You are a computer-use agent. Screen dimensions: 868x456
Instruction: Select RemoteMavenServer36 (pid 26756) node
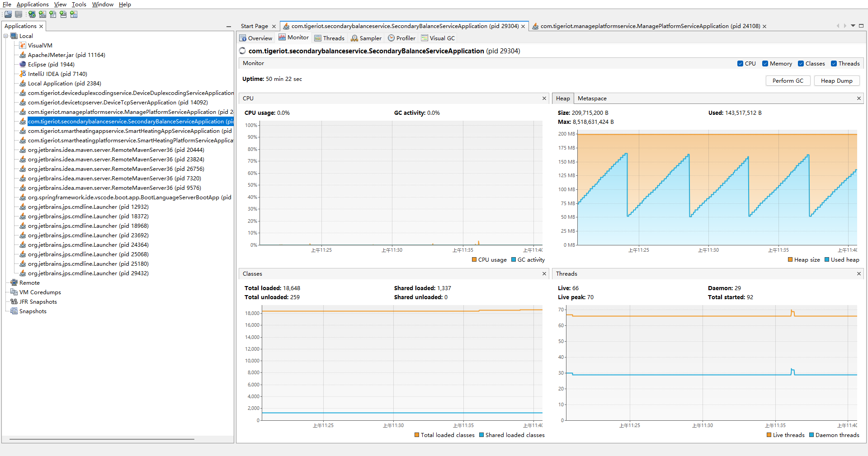pyautogui.click(x=116, y=169)
